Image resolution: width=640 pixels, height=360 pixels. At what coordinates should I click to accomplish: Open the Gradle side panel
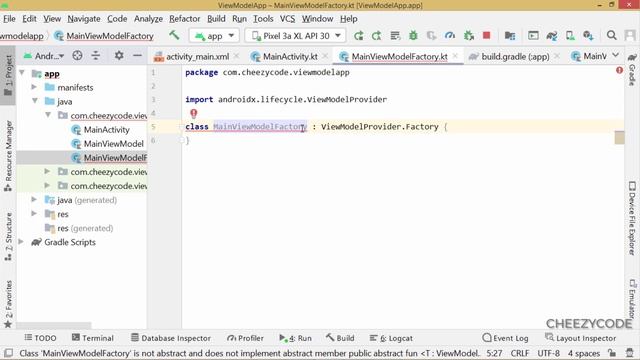(x=632, y=69)
